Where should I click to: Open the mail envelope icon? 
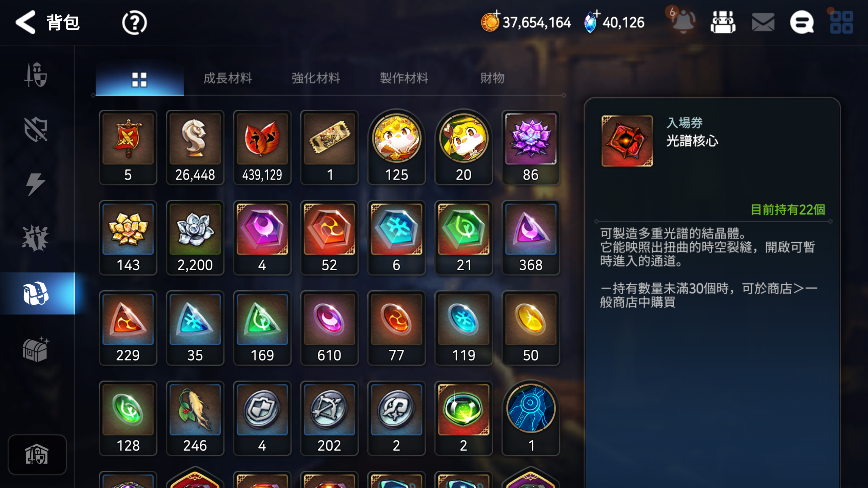tap(763, 22)
